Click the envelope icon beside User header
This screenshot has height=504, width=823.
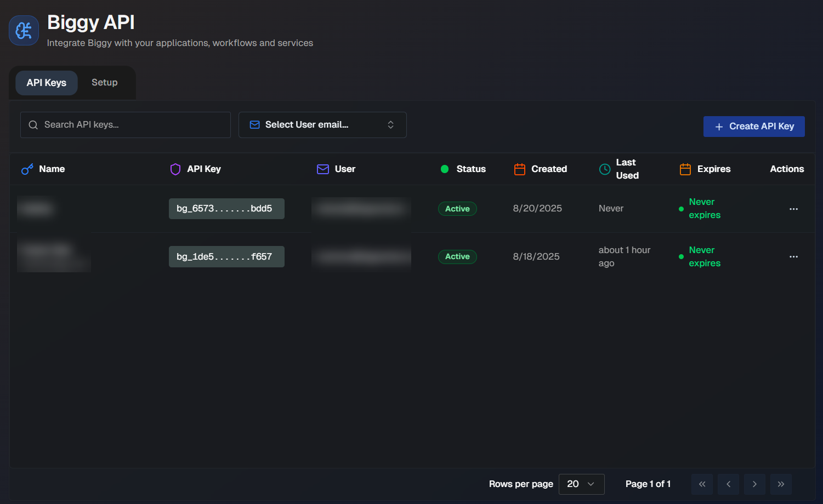click(323, 169)
